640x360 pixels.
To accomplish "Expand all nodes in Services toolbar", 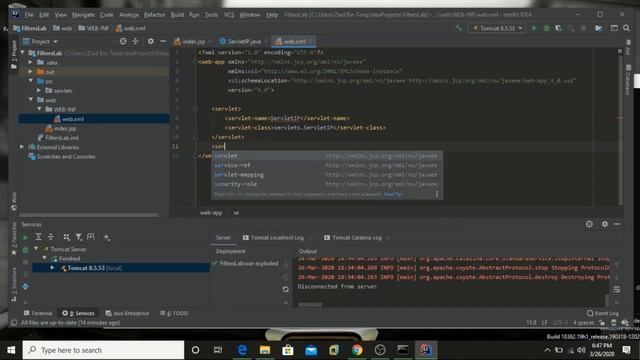I will (x=38, y=237).
